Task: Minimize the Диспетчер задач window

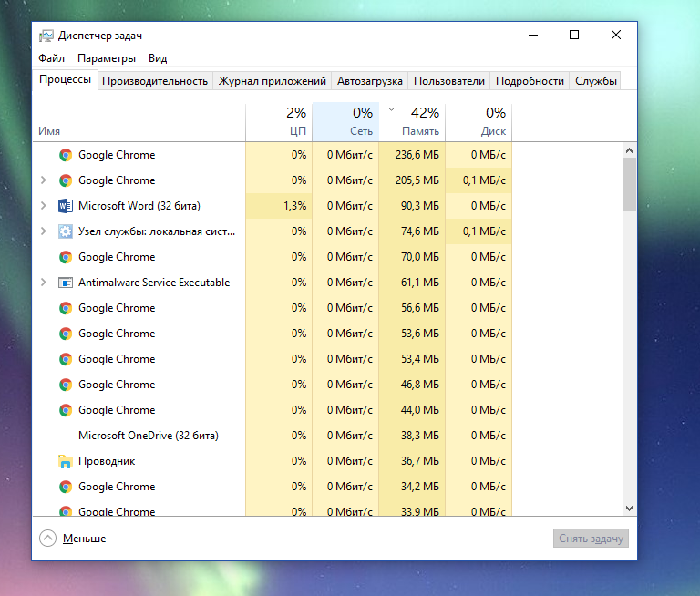Action: click(x=533, y=35)
